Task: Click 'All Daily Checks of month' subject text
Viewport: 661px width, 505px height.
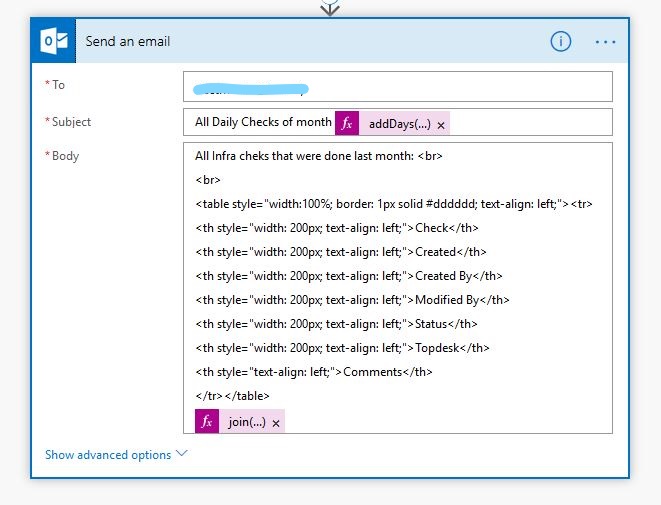Action: tap(263, 122)
